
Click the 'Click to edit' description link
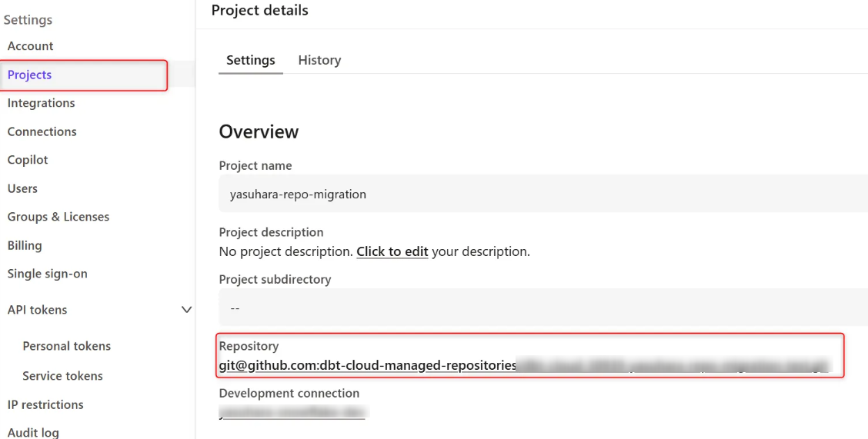[x=392, y=251]
